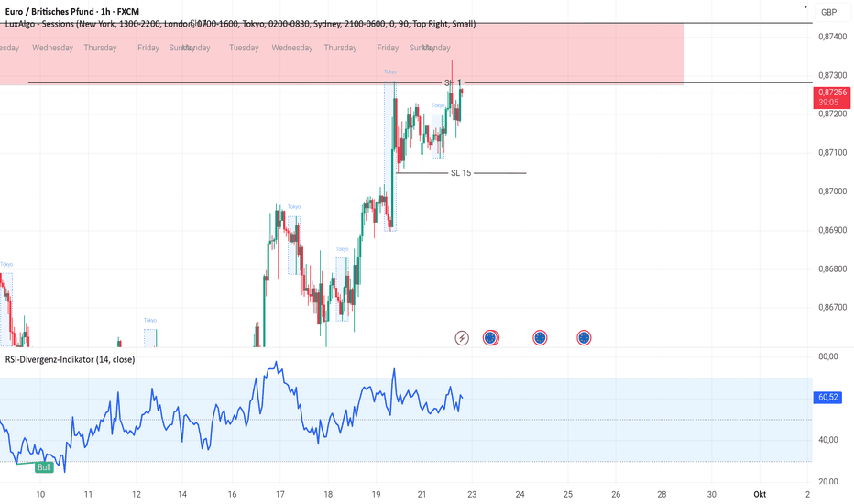Click the RSI value label 60,52

point(827,397)
